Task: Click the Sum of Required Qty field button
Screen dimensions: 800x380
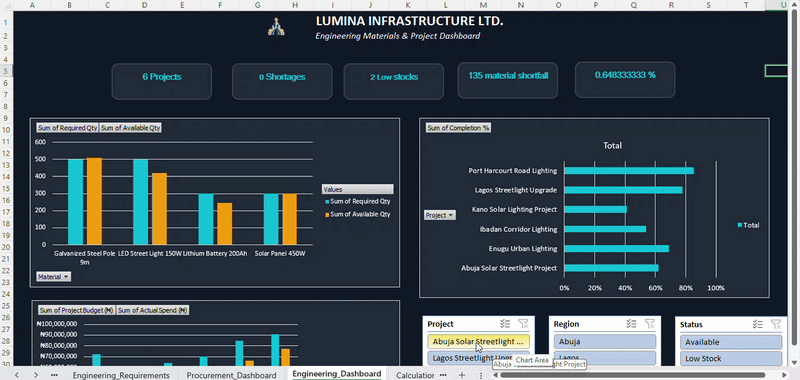Action: point(67,128)
